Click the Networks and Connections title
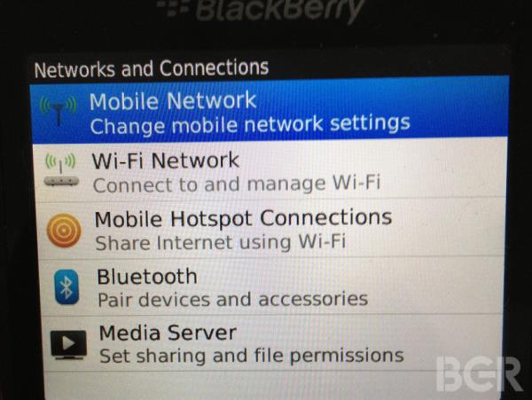532x400 pixels. click(152, 69)
